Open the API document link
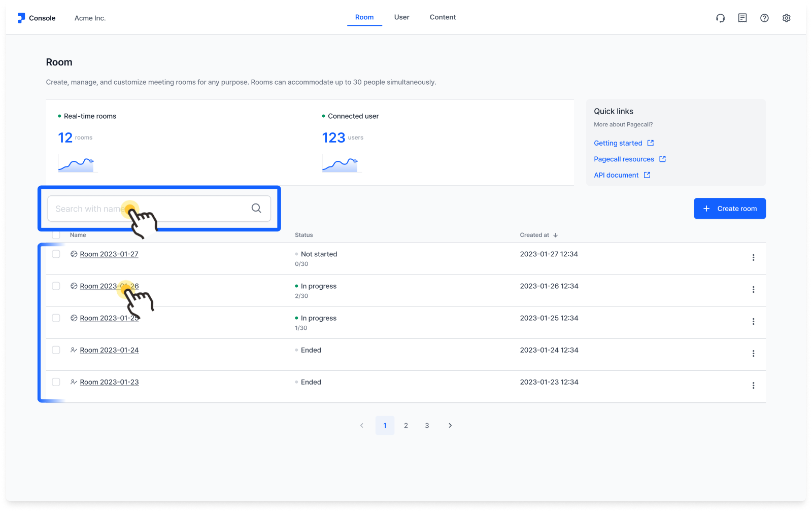 pos(616,175)
